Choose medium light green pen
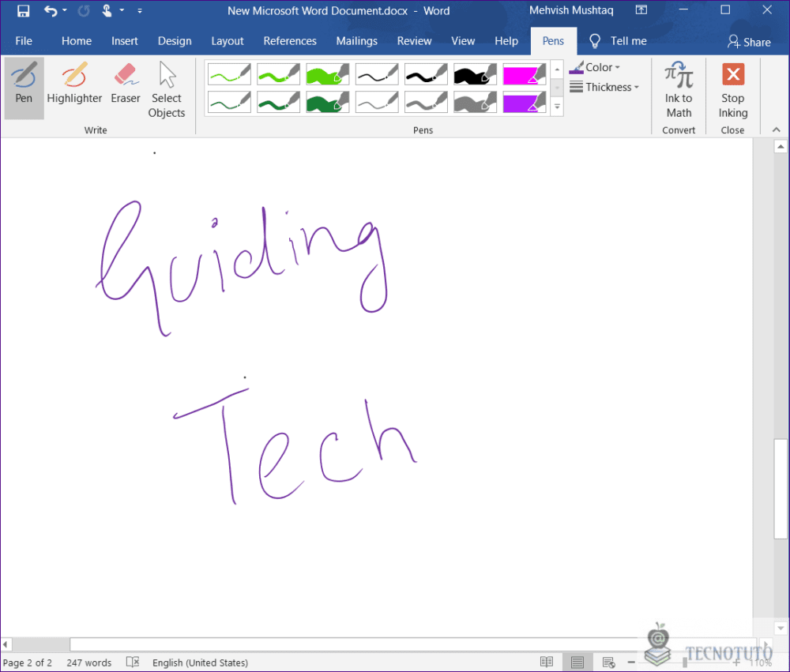Viewport: 790px width, 672px height. [279, 74]
